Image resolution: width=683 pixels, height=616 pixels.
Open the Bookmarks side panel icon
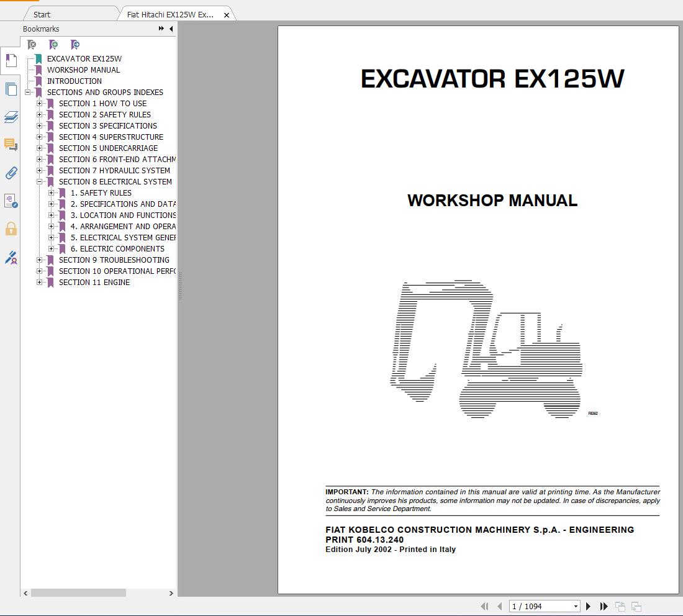tap(11, 61)
